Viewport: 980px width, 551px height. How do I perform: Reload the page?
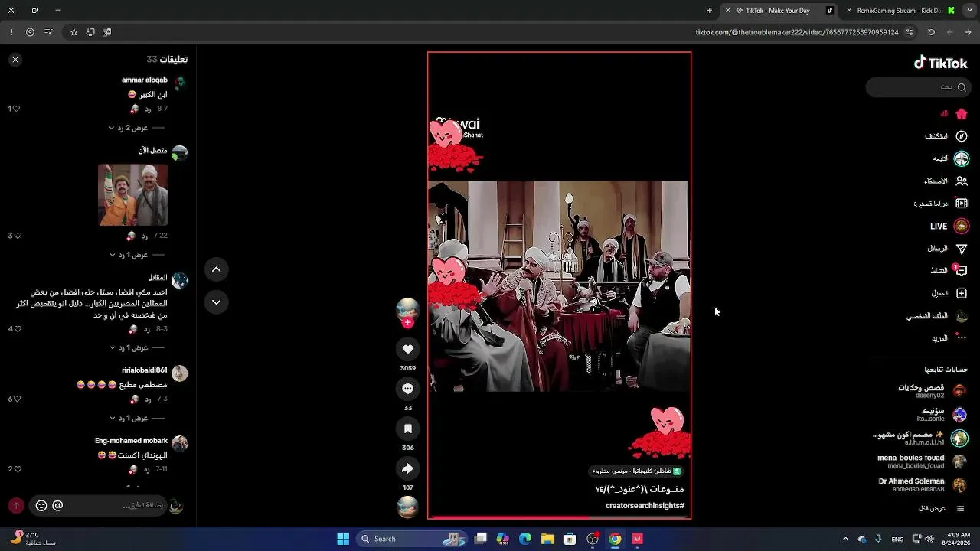coord(931,32)
